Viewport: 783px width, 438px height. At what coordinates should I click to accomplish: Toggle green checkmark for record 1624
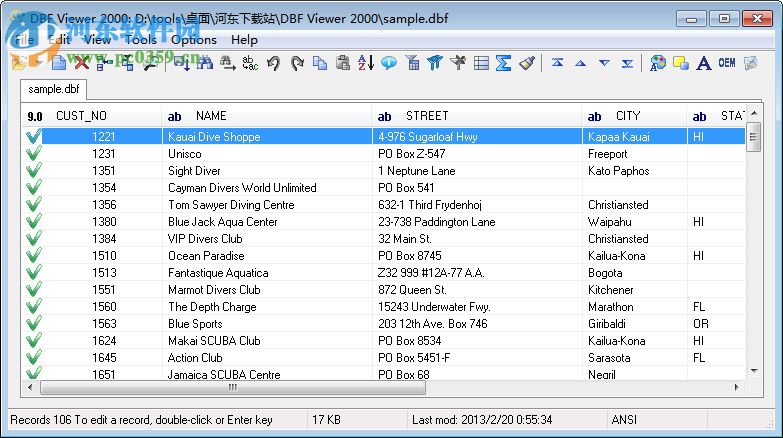tap(33, 340)
